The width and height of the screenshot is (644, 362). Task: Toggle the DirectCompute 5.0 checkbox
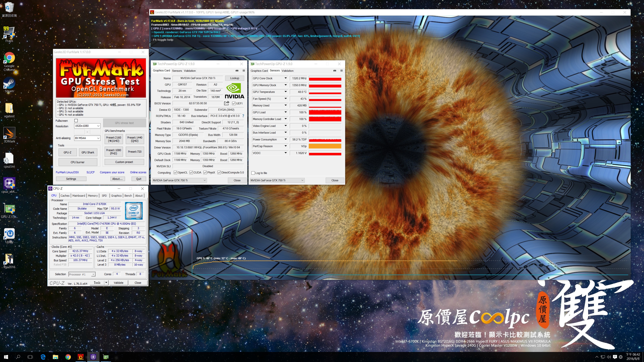(219, 173)
